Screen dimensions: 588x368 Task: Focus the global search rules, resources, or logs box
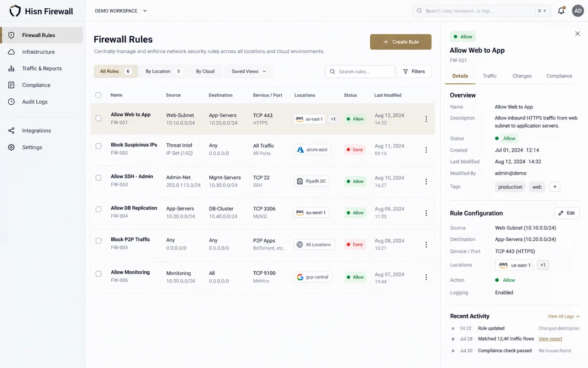coord(481,11)
